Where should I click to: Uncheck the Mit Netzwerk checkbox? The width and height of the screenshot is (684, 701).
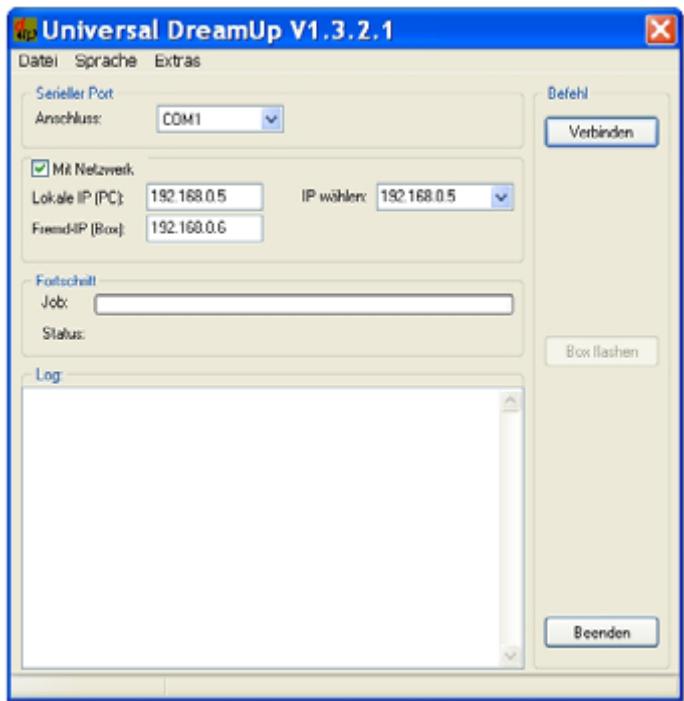pyautogui.click(x=40, y=169)
